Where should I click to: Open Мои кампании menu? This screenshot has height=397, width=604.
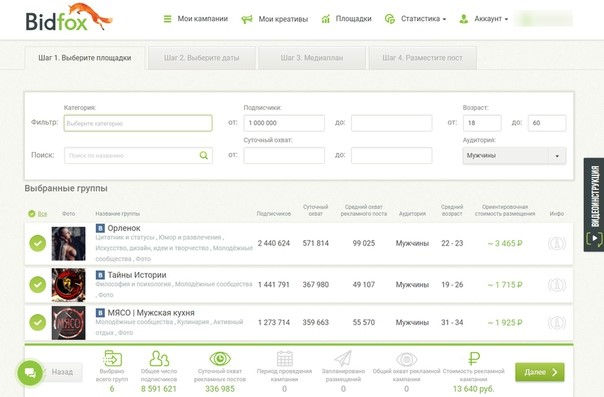pos(202,18)
